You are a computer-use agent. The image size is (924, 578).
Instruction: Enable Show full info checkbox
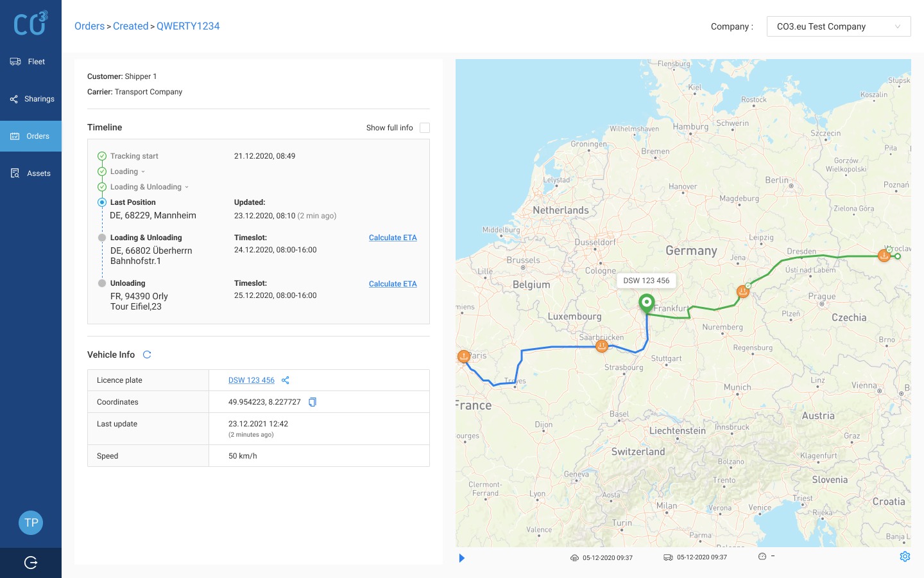(425, 128)
